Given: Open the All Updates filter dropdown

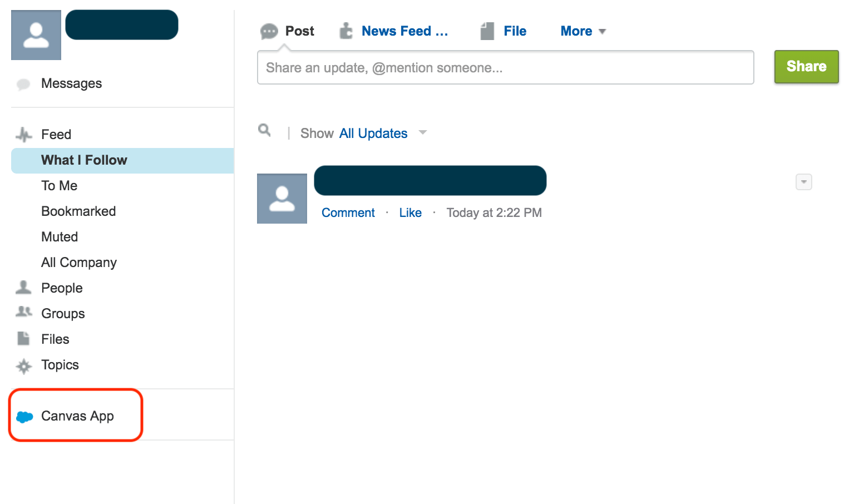Looking at the screenshot, I should coord(382,133).
